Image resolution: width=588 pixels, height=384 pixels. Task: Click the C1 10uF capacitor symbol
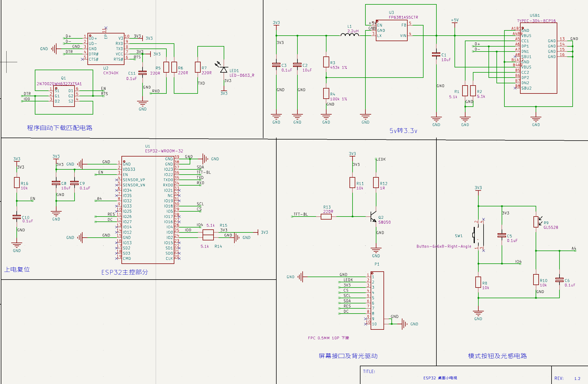[x=436, y=55]
